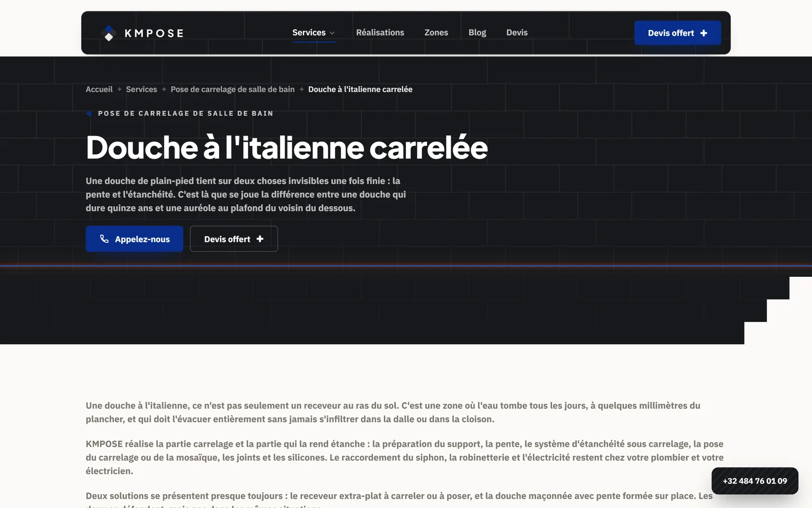812x508 pixels.
Task: Open the Services menu item
Action: (x=309, y=33)
